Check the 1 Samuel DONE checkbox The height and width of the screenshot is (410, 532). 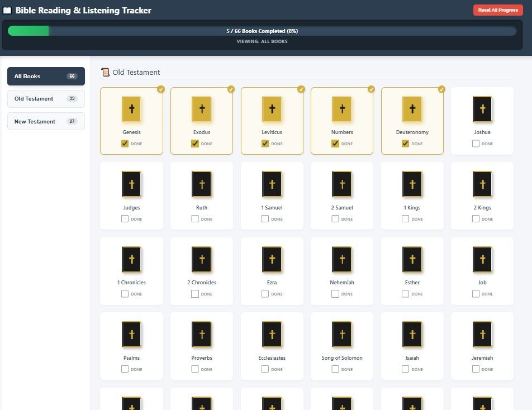[265, 219]
